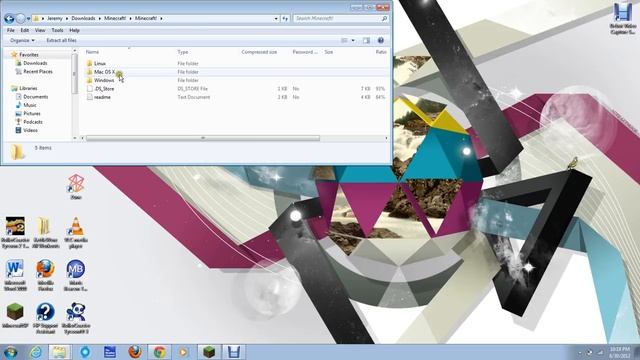Viewport: 640px width, 360px height.
Task: Launch Google Chrome from the taskbar
Action: click(160, 352)
